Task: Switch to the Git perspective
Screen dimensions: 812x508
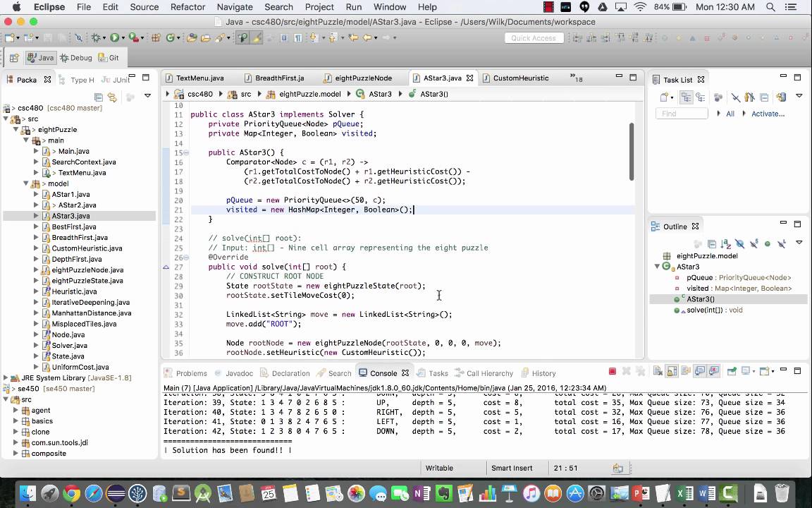Action: (109, 58)
